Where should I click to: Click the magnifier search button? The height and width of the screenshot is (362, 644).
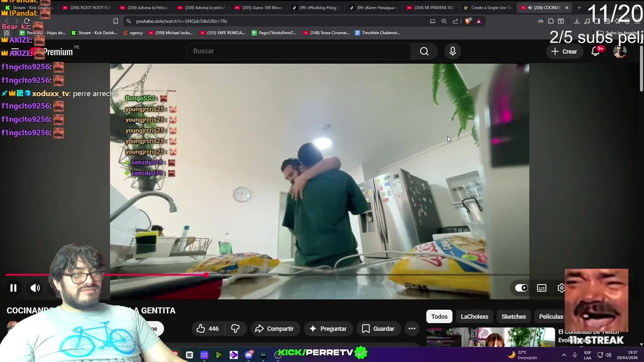tap(424, 51)
